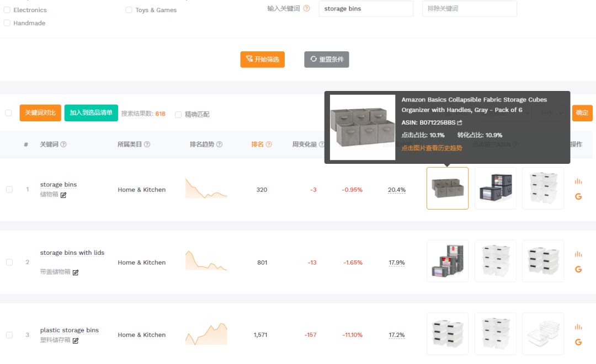Click the 关键词 column header
Viewport: 596px width, 364px height.
[x=50, y=144]
